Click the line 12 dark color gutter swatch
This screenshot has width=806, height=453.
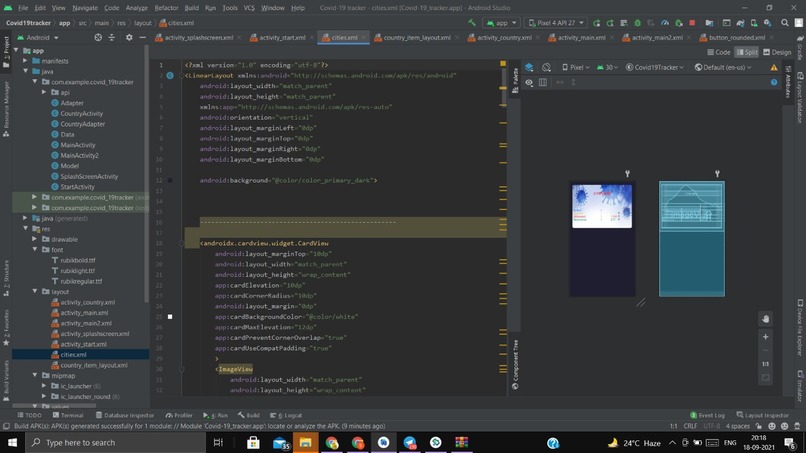[x=170, y=180]
